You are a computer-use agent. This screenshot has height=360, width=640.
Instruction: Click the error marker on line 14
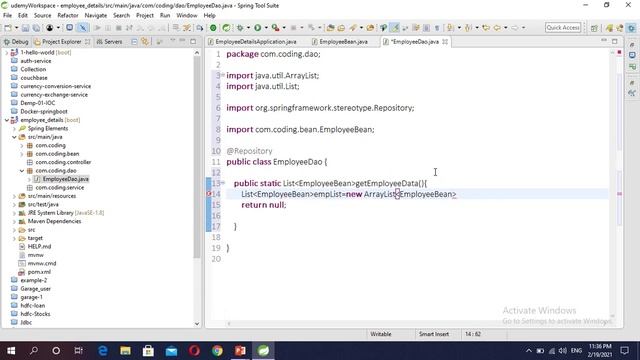(x=209, y=194)
